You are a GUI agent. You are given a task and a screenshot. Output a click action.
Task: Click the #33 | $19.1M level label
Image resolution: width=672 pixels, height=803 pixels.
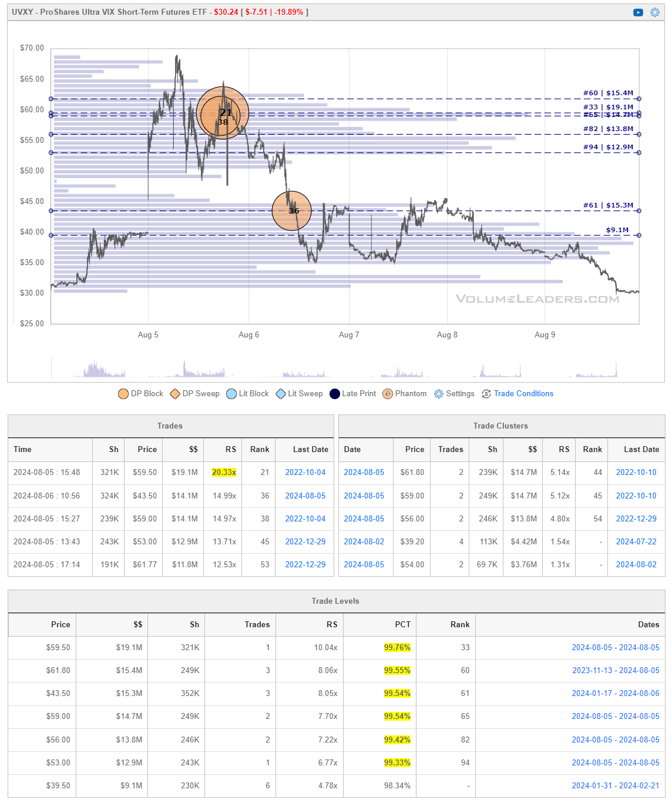(x=608, y=107)
